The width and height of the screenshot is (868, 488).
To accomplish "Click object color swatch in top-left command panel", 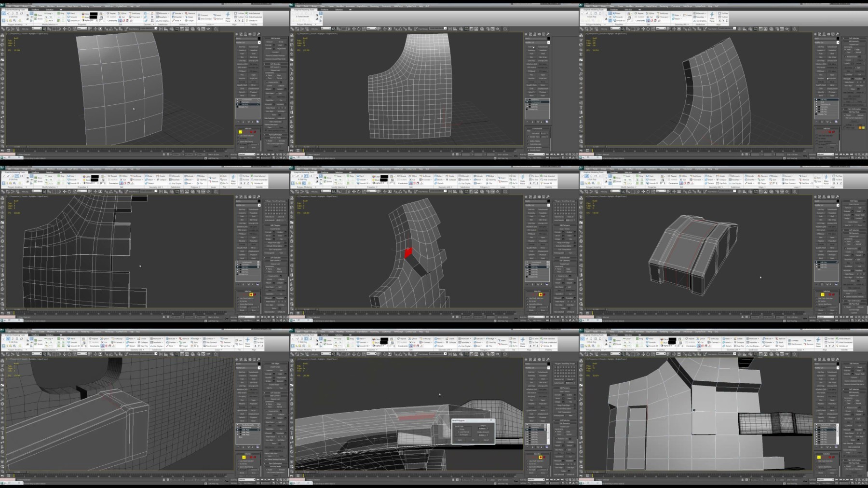I will tap(259, 39).
